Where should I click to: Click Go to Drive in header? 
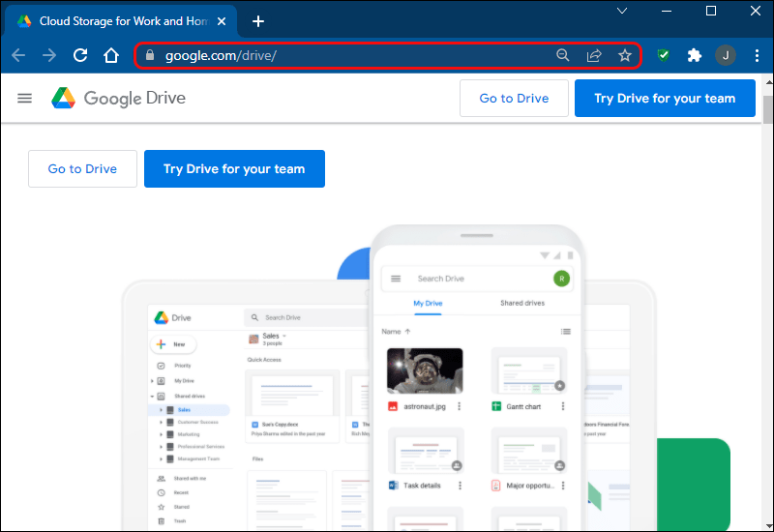coord(514,98)
